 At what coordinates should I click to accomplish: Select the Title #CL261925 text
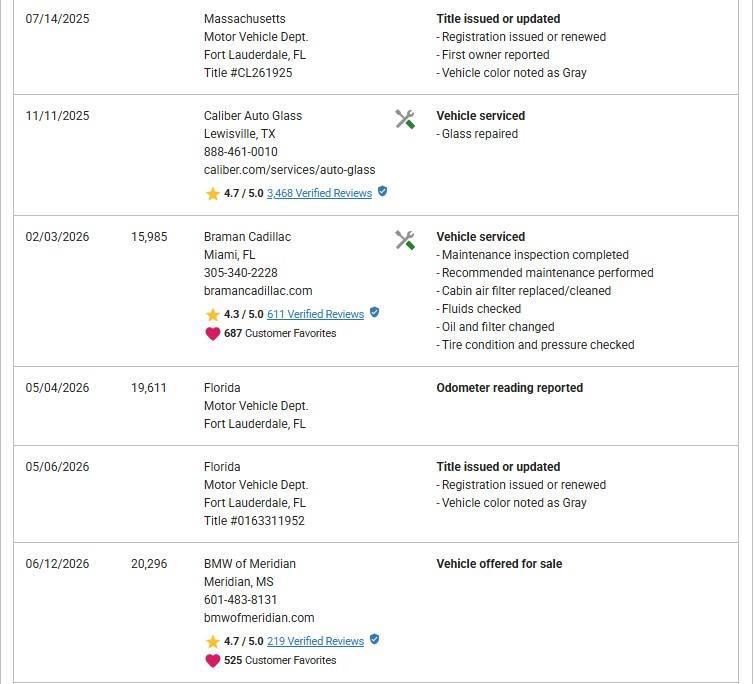click(x=248, y=73)
